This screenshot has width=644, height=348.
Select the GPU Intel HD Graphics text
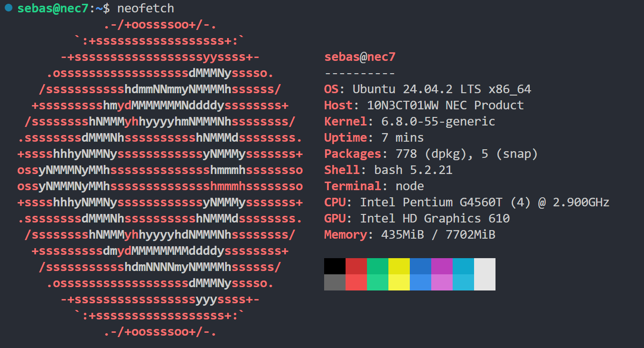435,219
